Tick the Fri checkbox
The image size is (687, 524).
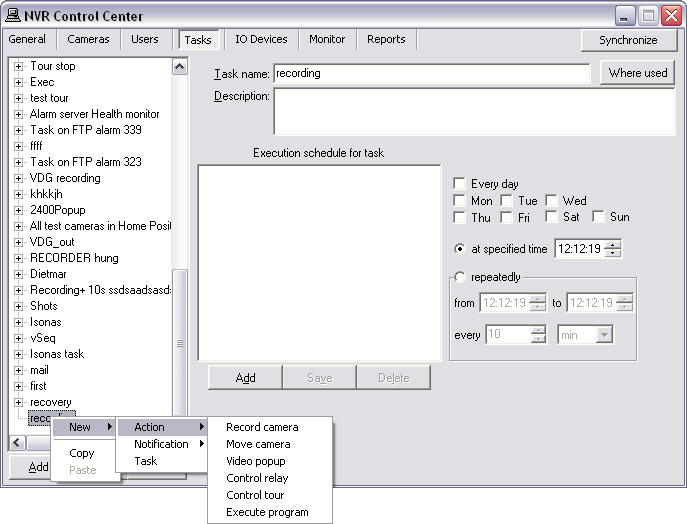(506, 217)
